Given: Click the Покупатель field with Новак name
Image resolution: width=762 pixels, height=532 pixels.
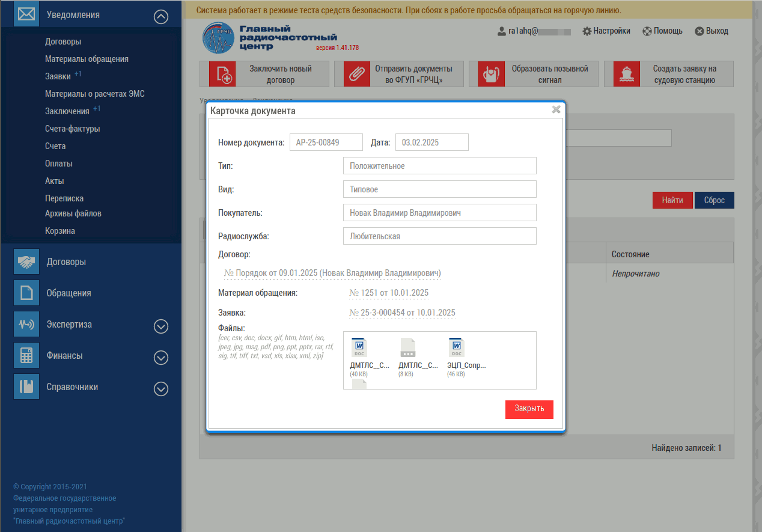Looking at the screenshot, I should pyautogui.click(x=440, y=213).
